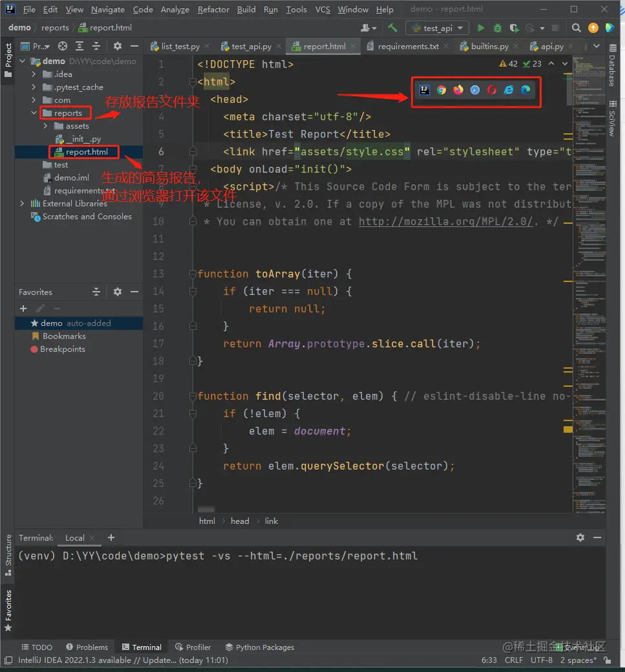The image size is (625, 672).
Task: Open report in Safari browser icon
Action: click(x=475, y=90)
